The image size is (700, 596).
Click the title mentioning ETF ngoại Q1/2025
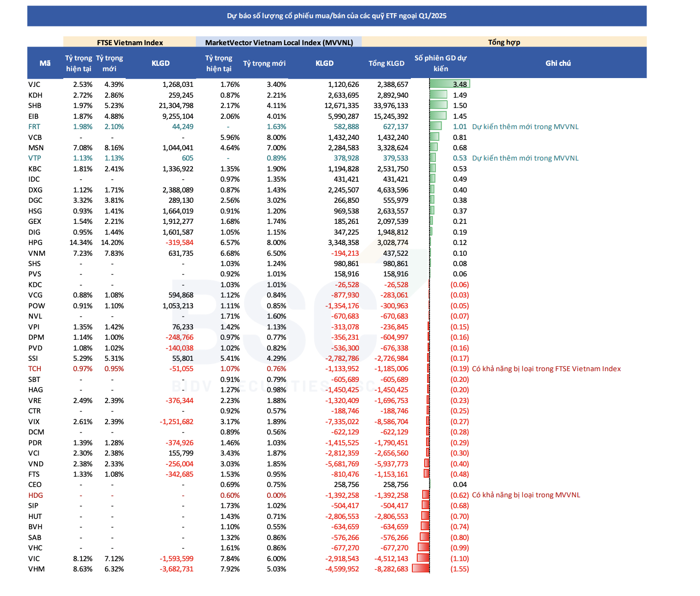click(337, 16)
